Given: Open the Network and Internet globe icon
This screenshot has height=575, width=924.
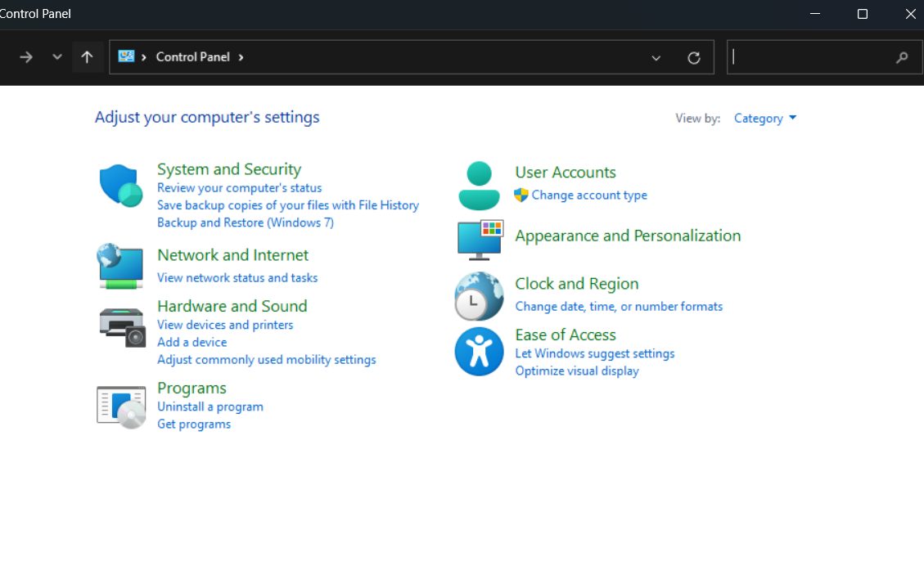Looking at the screenshot, I should coord(120,267).
